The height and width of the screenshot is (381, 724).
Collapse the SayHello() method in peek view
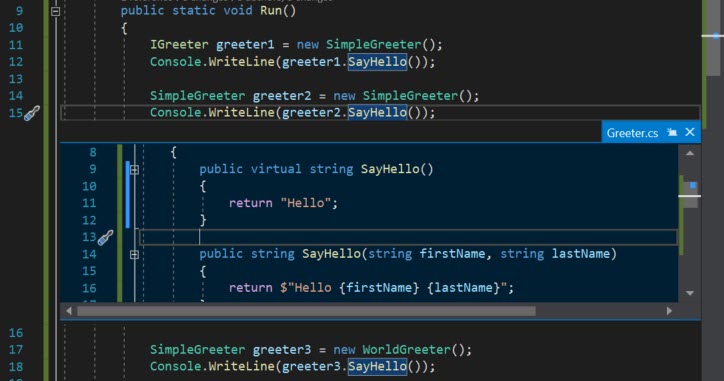click(x=134, y=170)
